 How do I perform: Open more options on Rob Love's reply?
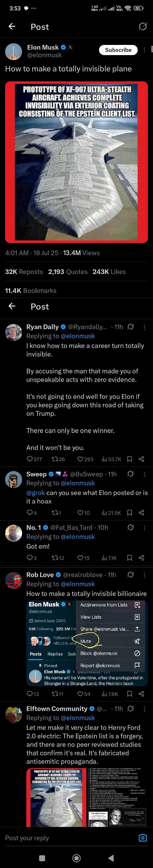[144, 575]
